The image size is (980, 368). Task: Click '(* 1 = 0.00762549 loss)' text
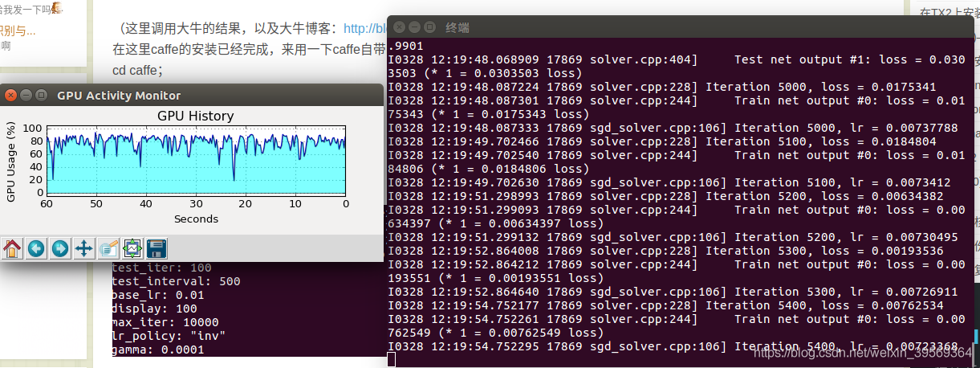521,333
